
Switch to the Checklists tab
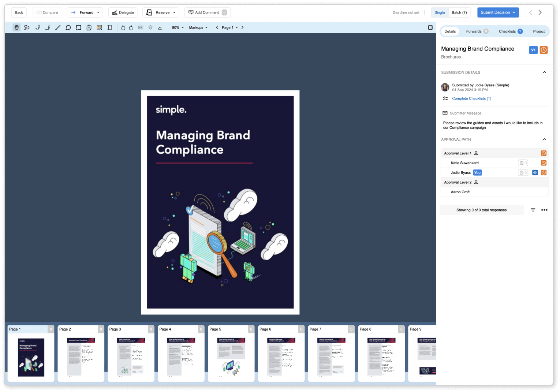pyautogui.click(x=510, y=31)
